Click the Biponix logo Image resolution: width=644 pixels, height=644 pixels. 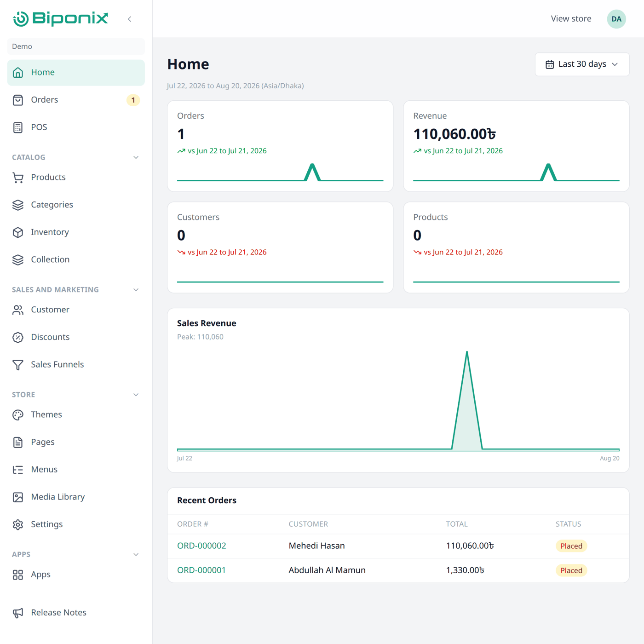click(x=60, y=18)
